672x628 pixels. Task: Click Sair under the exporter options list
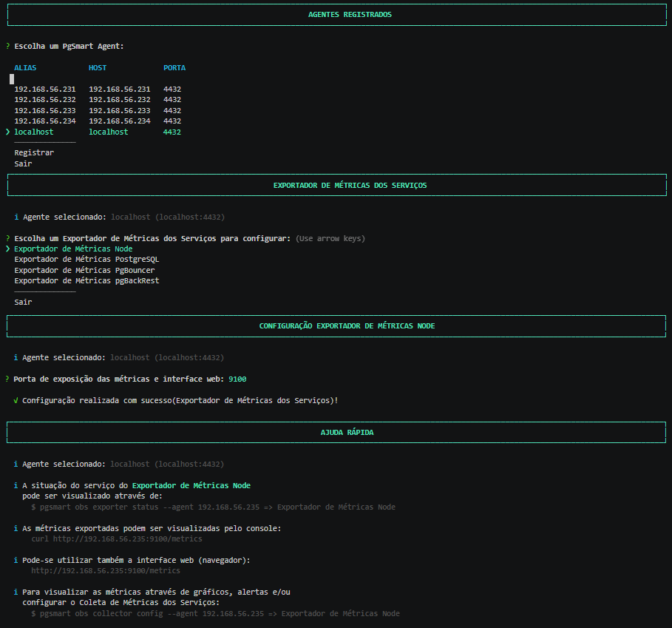tap(23, 303)
